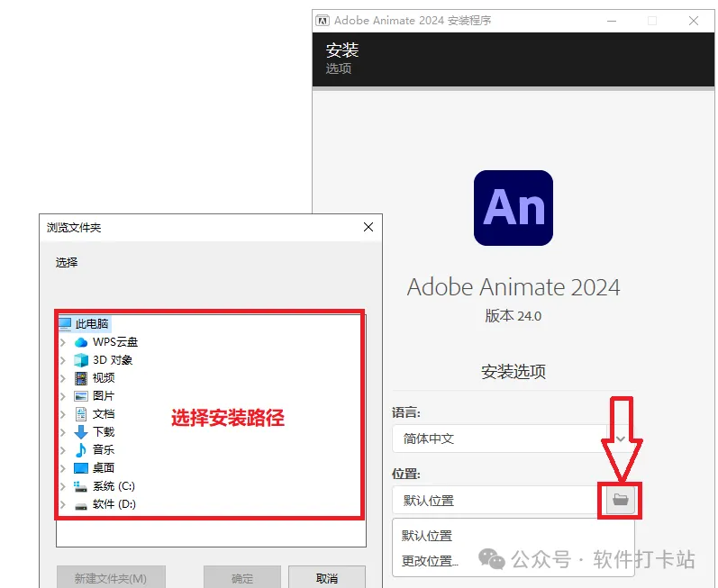
Task: Click the Adobe Animate An logo
Action: click(514, 208)
